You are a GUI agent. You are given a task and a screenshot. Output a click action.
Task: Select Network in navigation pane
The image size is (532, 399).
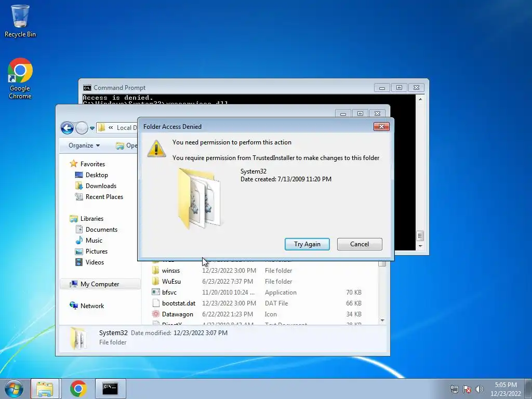click(87, 305)
